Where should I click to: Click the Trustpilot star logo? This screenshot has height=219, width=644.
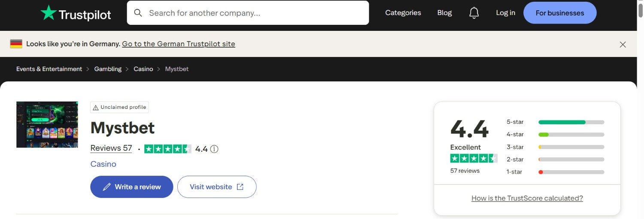coord(49,13)
